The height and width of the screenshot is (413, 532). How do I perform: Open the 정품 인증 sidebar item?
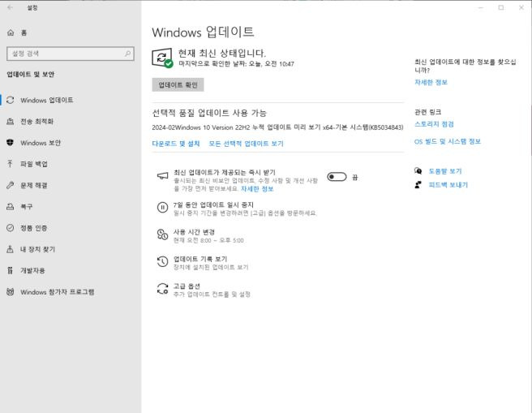71,228
